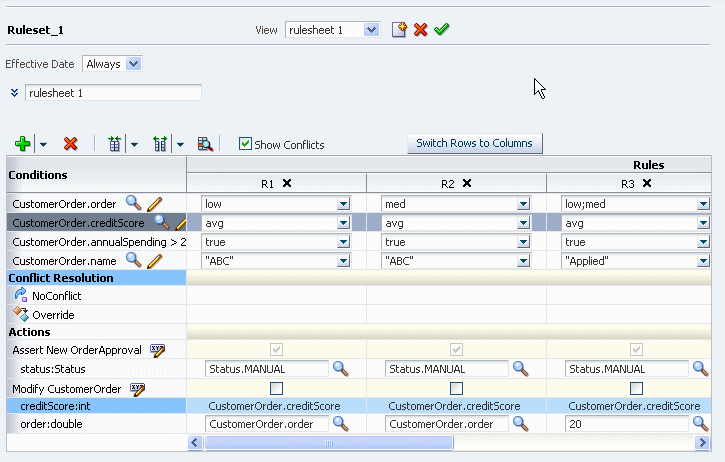Open R1 creditScore dropdown showing avg
This screenshot has height=462, width=725.
[x=343, y=223]
